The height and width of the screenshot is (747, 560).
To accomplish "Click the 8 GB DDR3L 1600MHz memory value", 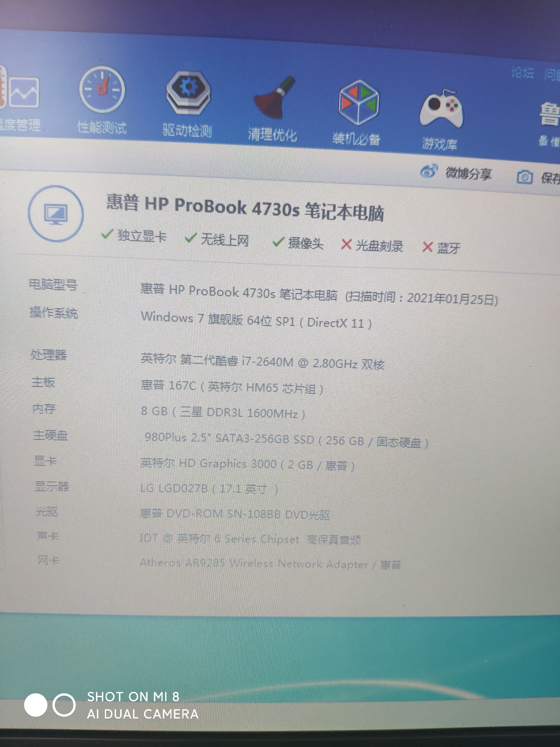I will (223, 412).
